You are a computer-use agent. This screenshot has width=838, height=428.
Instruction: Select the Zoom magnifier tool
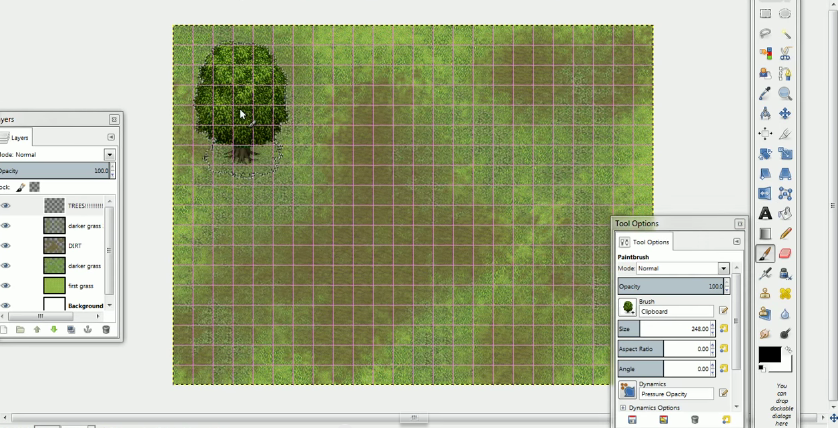(785, 94)
